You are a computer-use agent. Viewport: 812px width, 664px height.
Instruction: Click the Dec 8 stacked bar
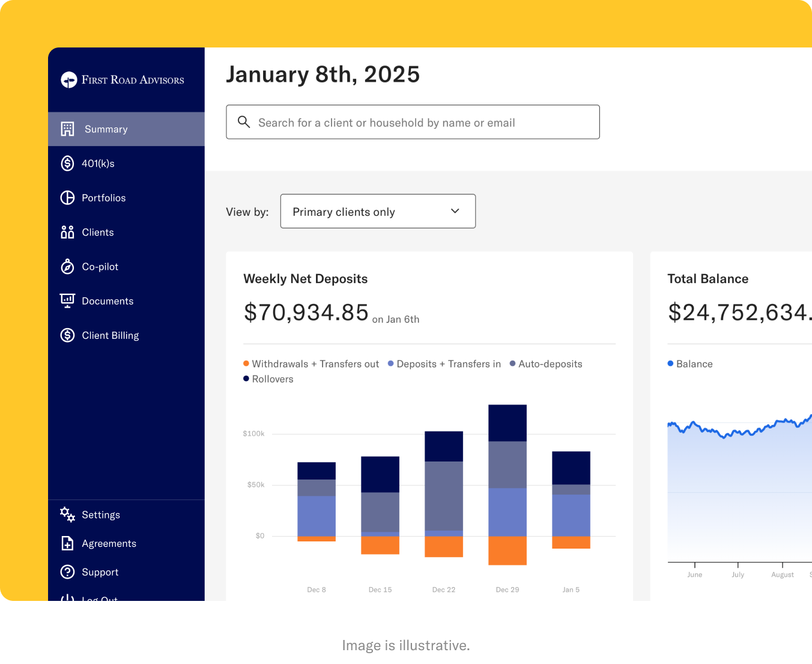pyautogui.click(x=317, y=502)
